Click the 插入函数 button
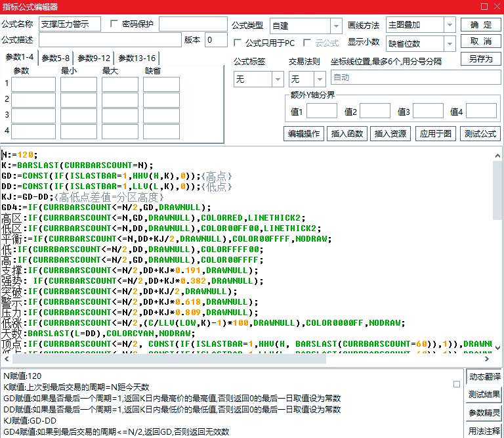The width and height of the screenshot is (504, 438). (x=347, y=133)
